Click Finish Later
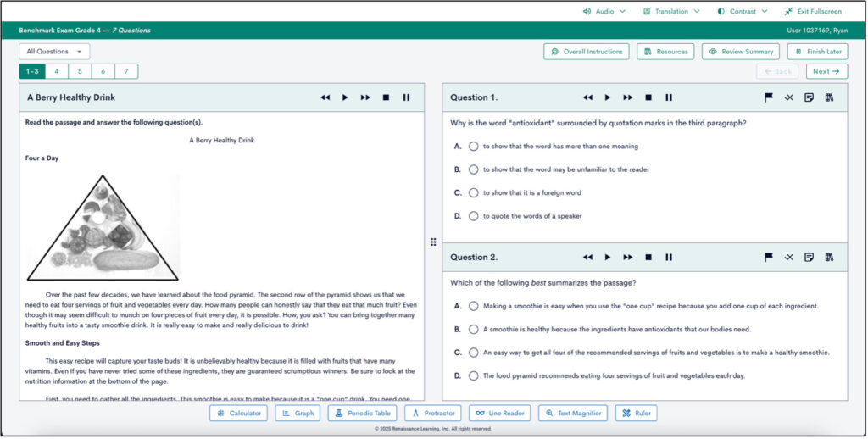Image resolution: width=868 pixels, height=439 pixels. (x=818, y=52)
